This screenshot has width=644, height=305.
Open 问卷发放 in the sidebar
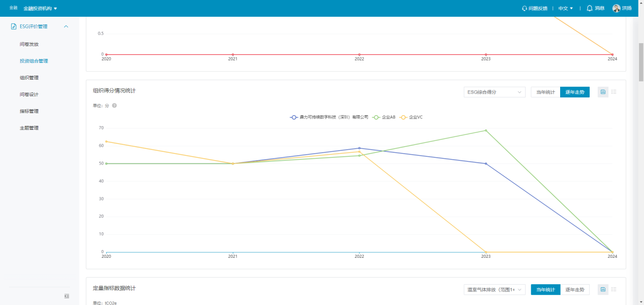[29, 44]
